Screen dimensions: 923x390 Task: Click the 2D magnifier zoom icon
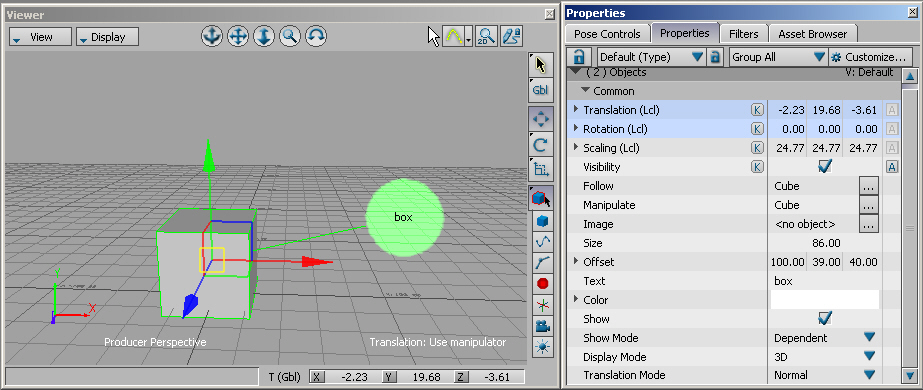click(486, 36)
